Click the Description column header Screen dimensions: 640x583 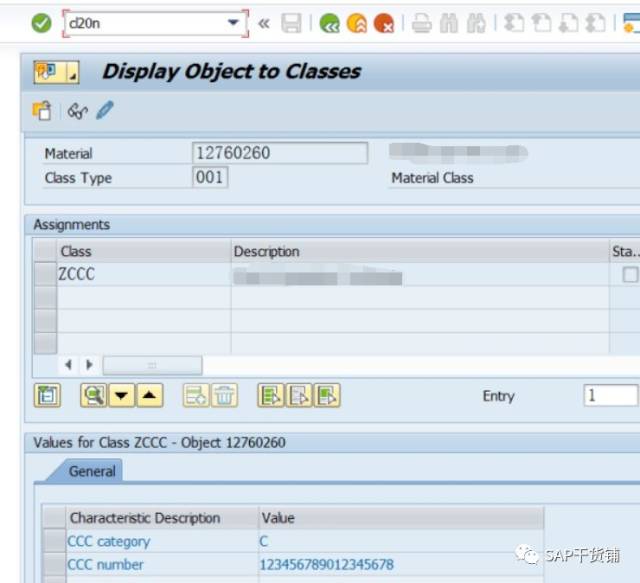pyautogui.click(x=420, y=251)
